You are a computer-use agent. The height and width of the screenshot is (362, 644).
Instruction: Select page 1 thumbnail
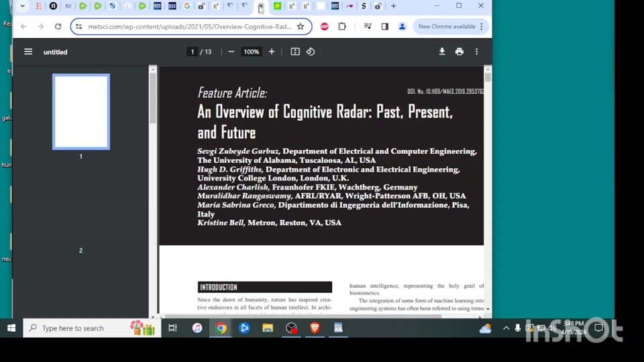tap(81, 112)
